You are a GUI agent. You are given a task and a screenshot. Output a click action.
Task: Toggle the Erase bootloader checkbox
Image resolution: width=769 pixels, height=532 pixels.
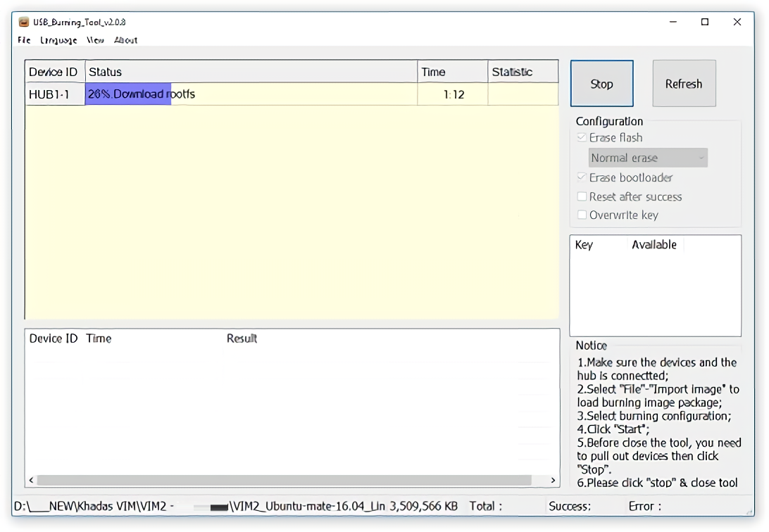[582, 178]
